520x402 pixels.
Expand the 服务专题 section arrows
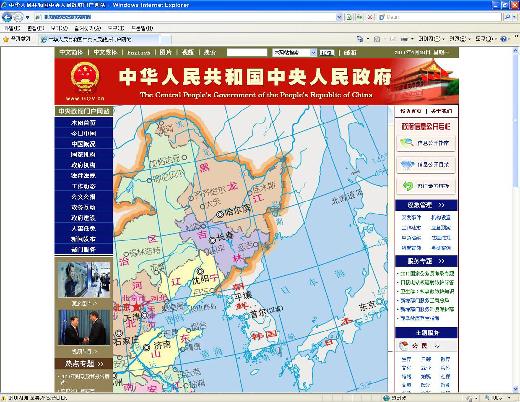(441, 261)
